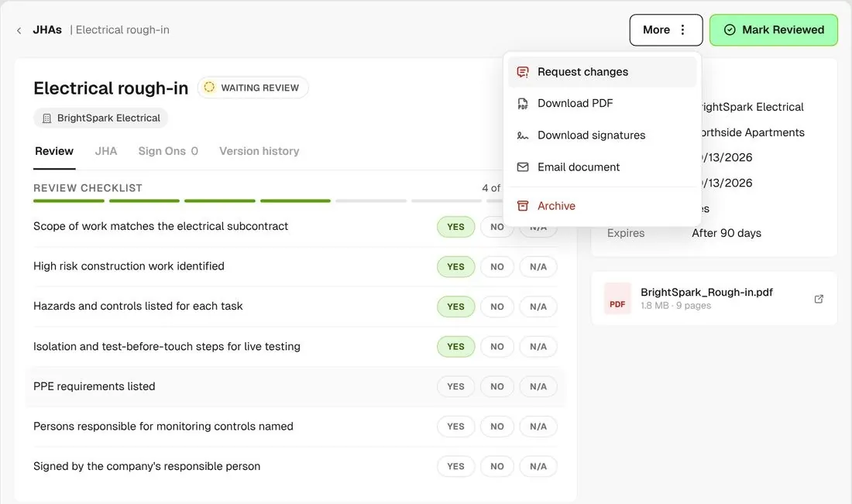Click the BrightSpark Electrical company chip
The image size is (852, 504).
(101, 118)
